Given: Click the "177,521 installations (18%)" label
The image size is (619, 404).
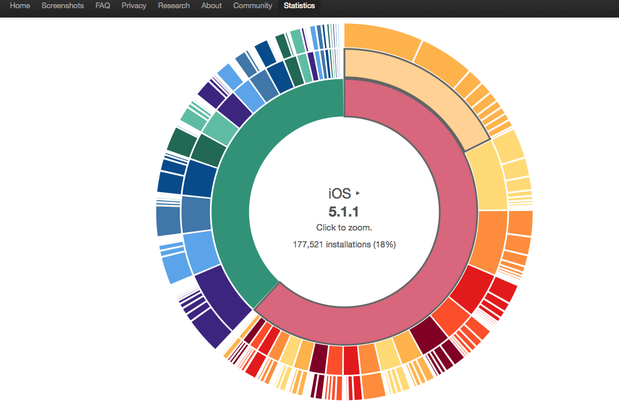Looking at the screenshot, I should 344,244.
